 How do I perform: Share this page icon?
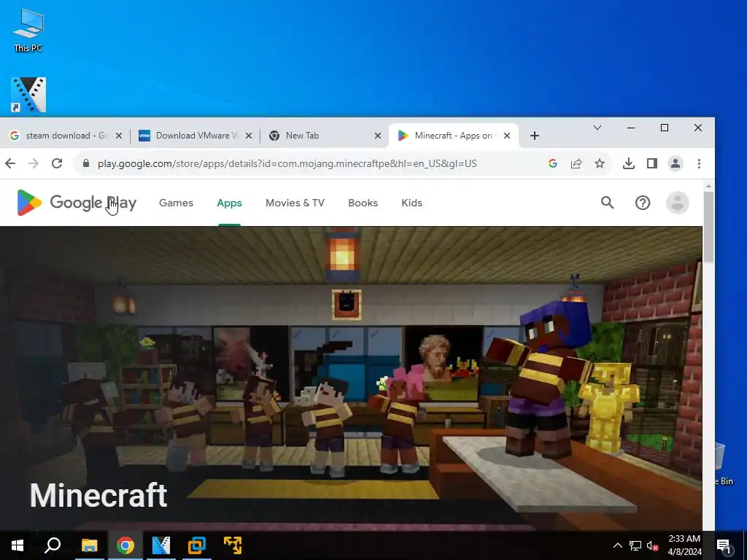[x=576, y=164]
